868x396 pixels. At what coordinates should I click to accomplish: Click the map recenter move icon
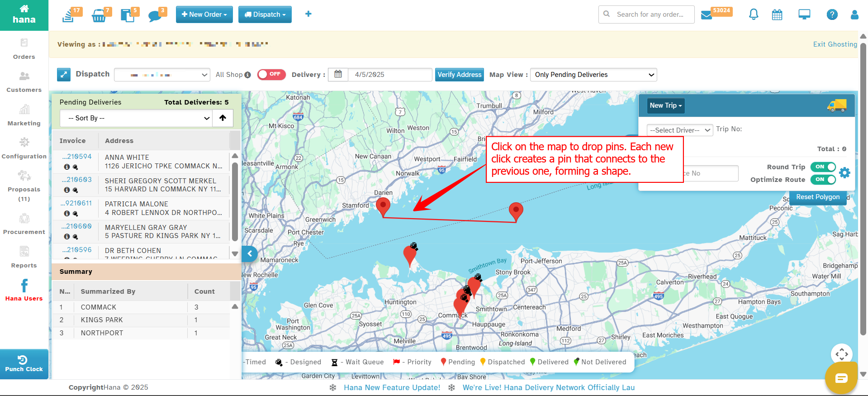pos(842,354)
